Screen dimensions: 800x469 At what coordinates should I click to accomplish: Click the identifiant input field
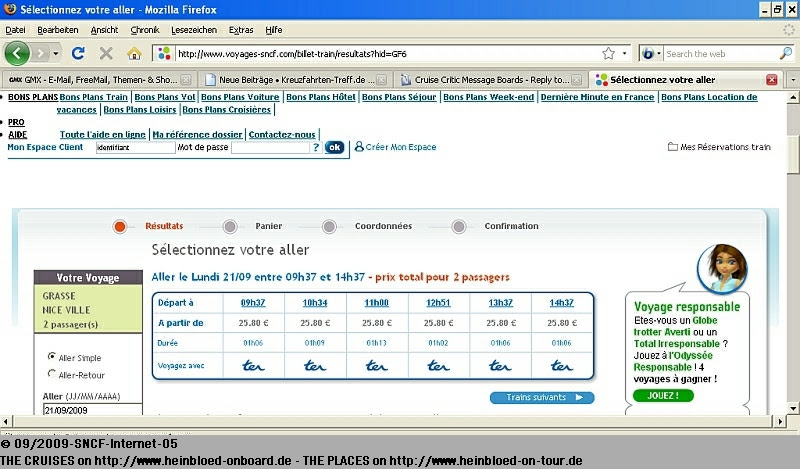135,147
